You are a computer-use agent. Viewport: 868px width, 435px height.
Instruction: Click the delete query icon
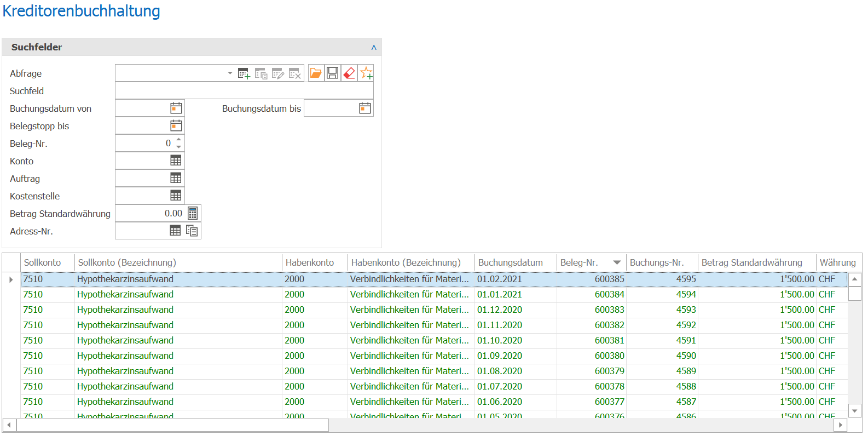pyautogui.click(x=295, y=73)
